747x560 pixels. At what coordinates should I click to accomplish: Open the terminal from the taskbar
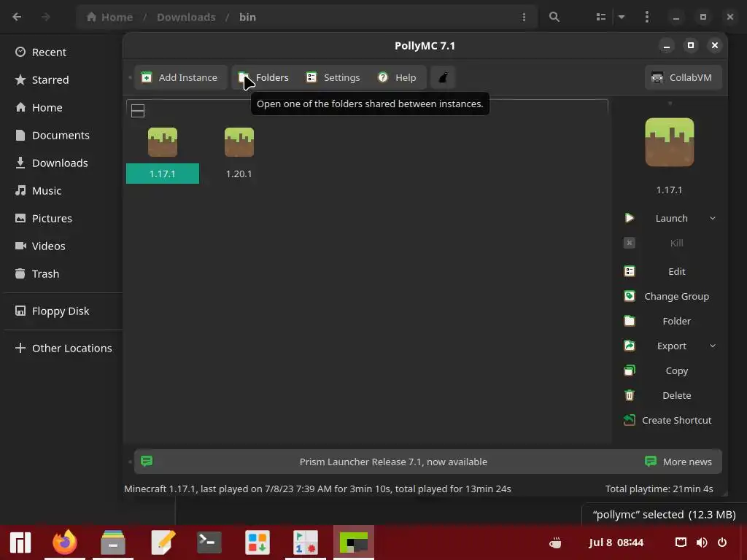pos(209,542)
